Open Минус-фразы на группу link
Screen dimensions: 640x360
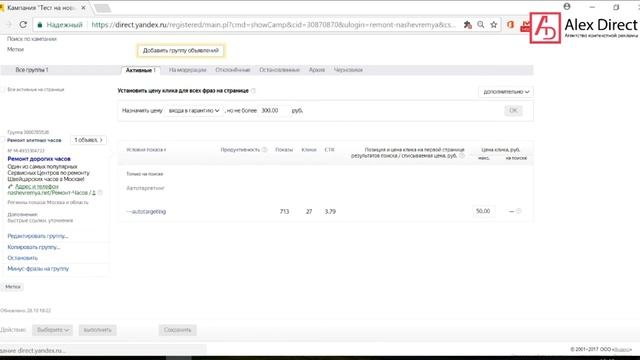click(x=38, y=269)
